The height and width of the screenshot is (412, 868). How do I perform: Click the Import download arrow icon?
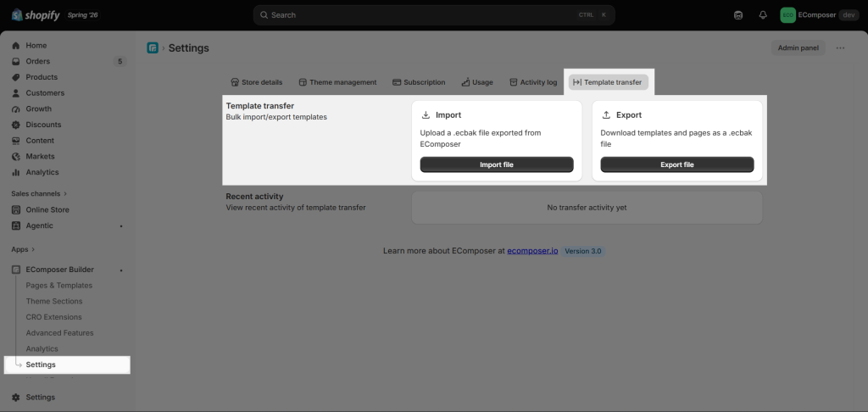tap(426, 115)
